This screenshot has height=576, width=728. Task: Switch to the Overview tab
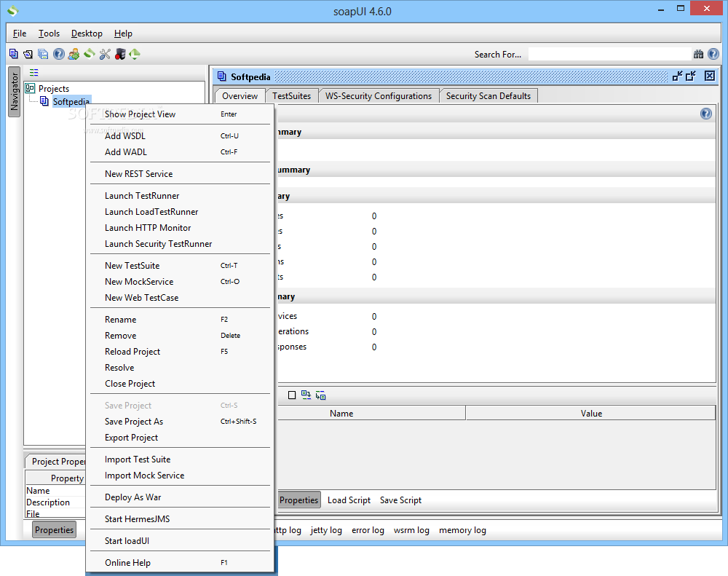pyautogui.click(x=240, y=96)
